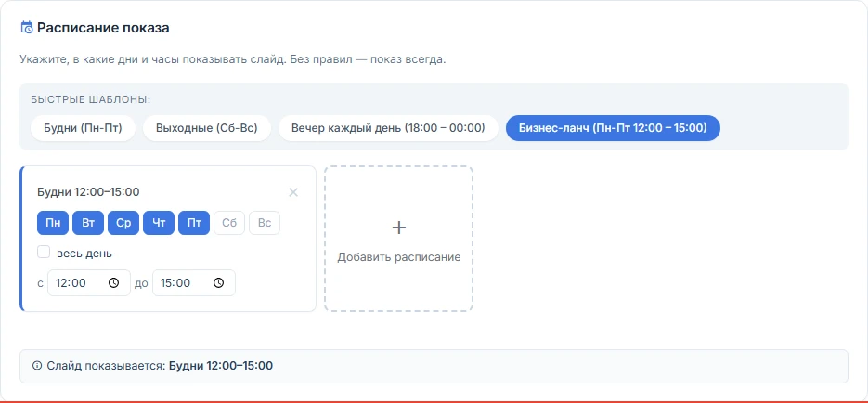The image size is (868, 403).
Task: Toggle the Пт day button
Action: click(194, 223)
